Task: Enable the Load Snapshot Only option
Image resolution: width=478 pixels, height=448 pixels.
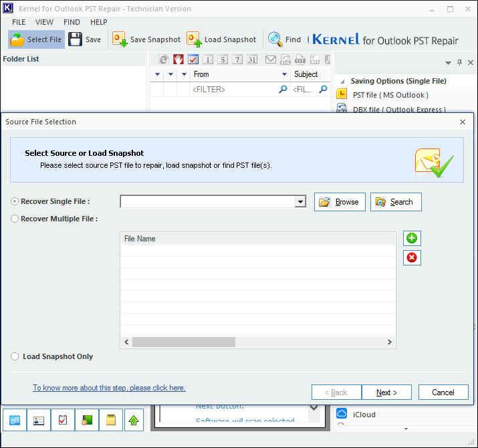Action: coord(15,356)
